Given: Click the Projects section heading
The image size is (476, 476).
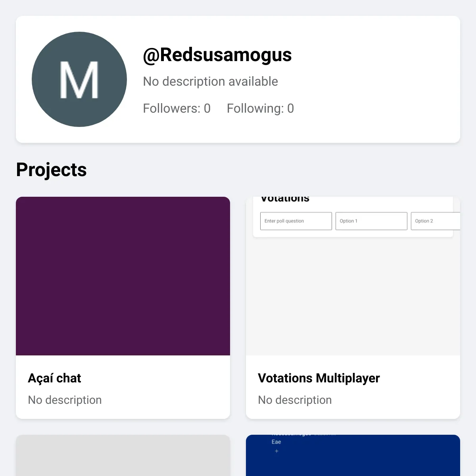Looking at the screenshot, I should (52, 170).
